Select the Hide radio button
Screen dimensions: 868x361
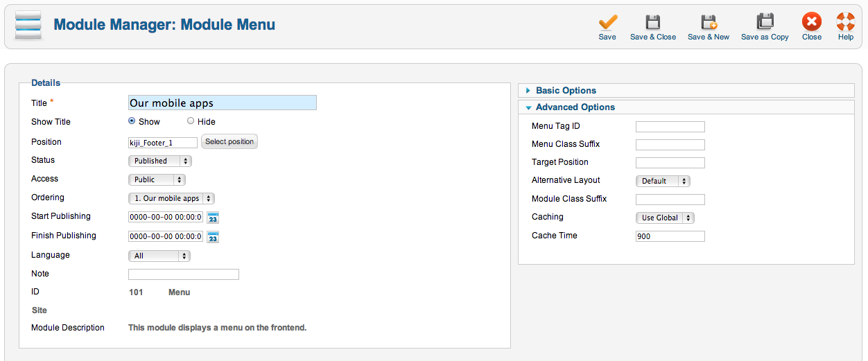tap(191, 121)
